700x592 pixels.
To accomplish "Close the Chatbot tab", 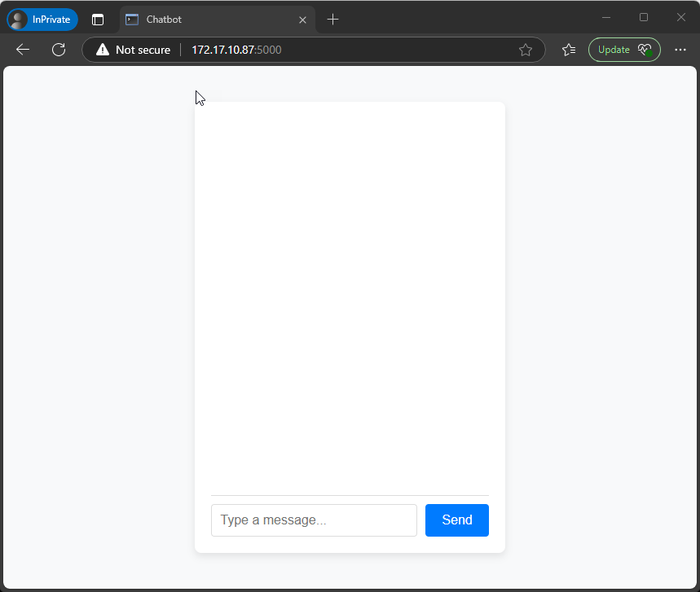I will coord(302,20).
